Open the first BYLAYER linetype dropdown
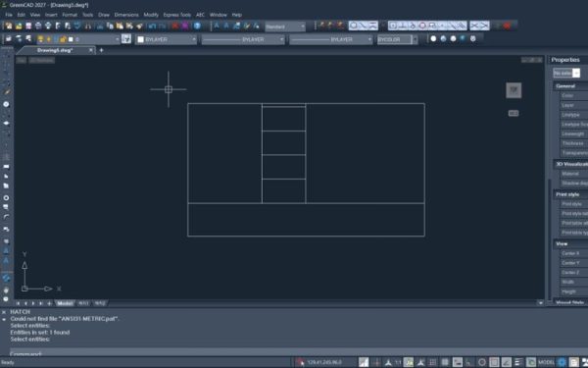The image size is (588, 368). (243, 39)
